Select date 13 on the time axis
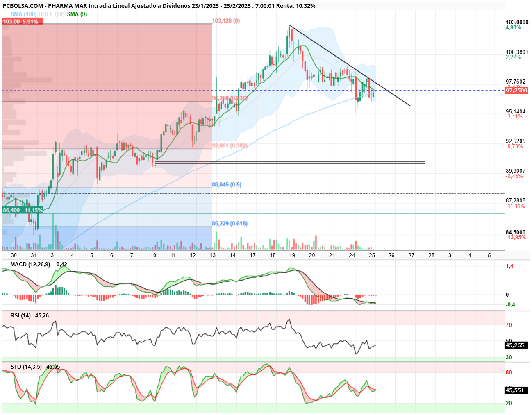532x415 pixels. [x=213, y=255]
